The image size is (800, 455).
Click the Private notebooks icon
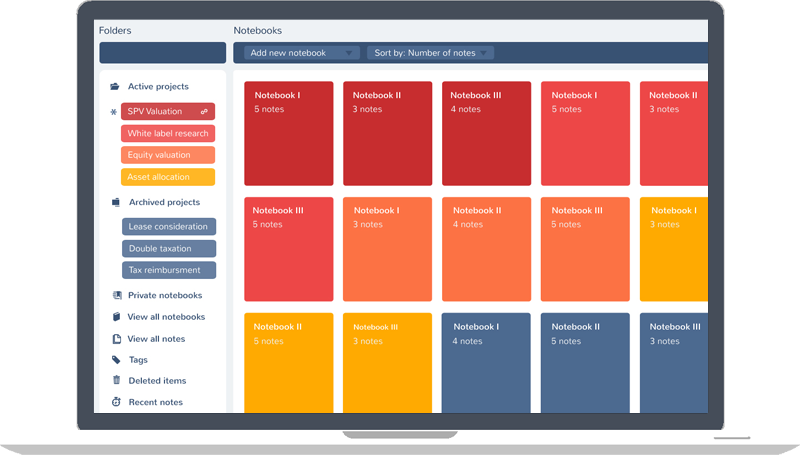(x=117, y=296)
